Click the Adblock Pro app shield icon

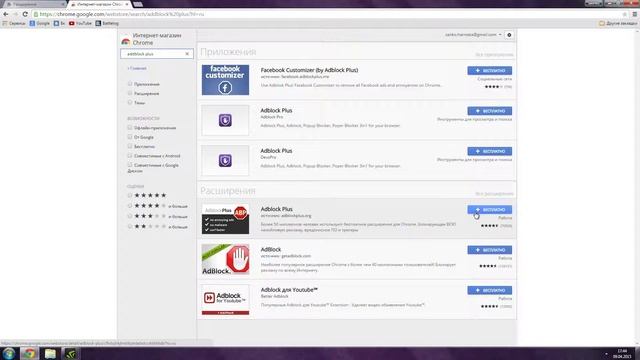tap(225, 120)
